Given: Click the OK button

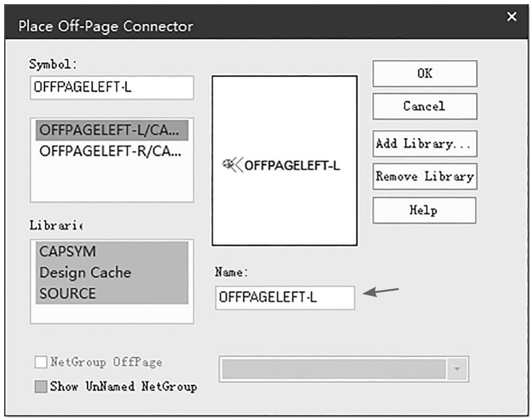Looking at the screenshot, I should pos(424,73).
